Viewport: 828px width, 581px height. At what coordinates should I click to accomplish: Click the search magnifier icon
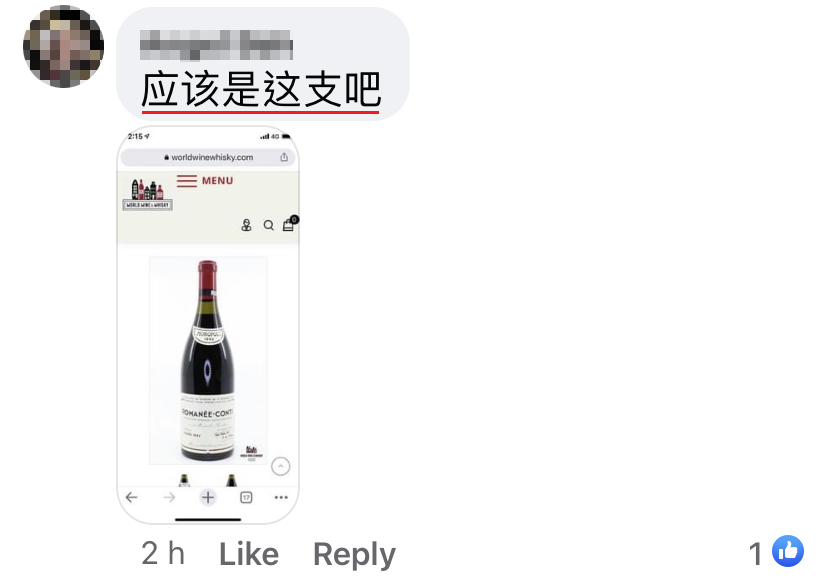pyautogui.click(x=269, y=226)
